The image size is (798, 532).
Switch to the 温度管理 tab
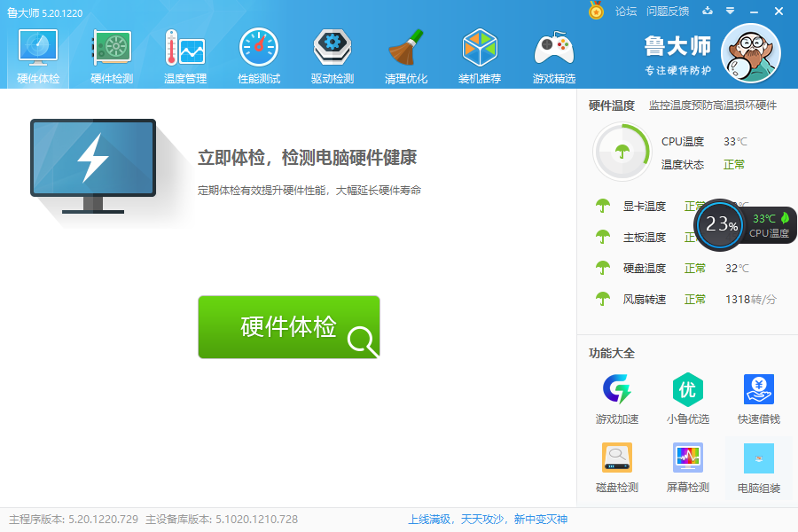pyautogui.click(x=185, y=53)
